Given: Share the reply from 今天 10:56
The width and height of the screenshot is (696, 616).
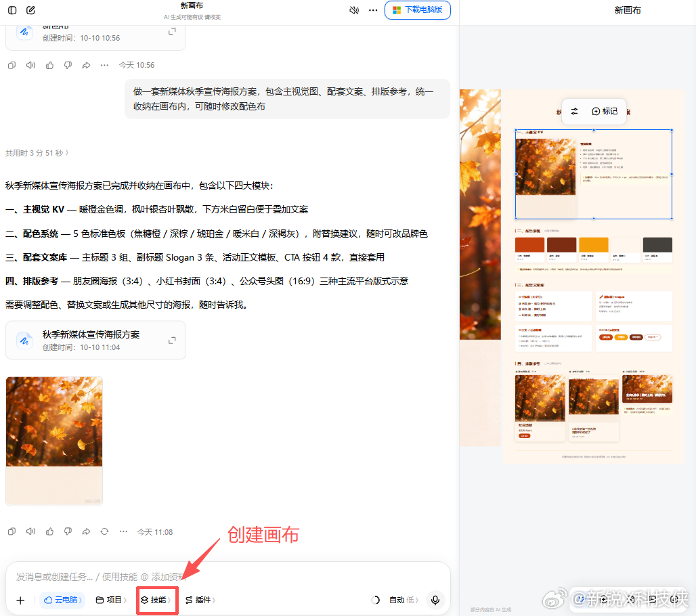Looking at the screenshot, I should (86, 65).
